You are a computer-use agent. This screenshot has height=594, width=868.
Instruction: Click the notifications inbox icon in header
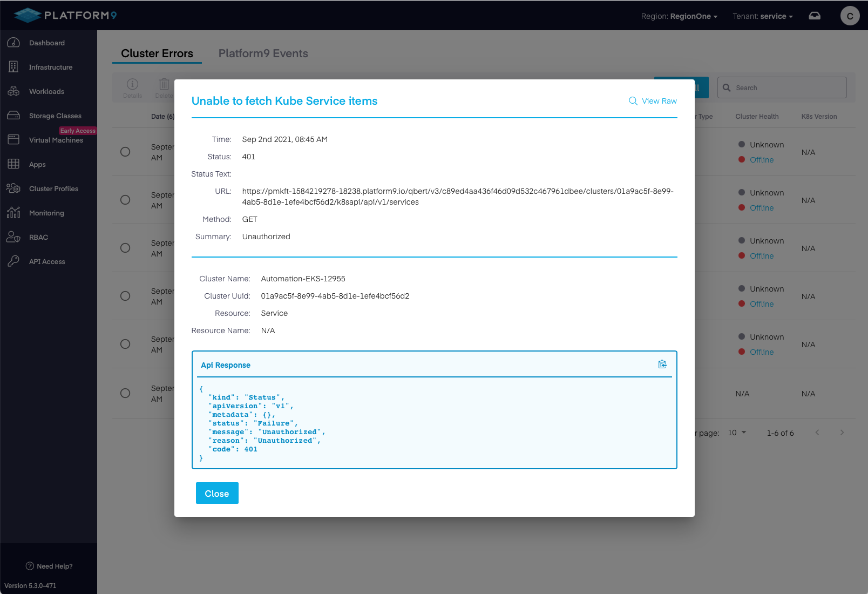tap(815, 16)
